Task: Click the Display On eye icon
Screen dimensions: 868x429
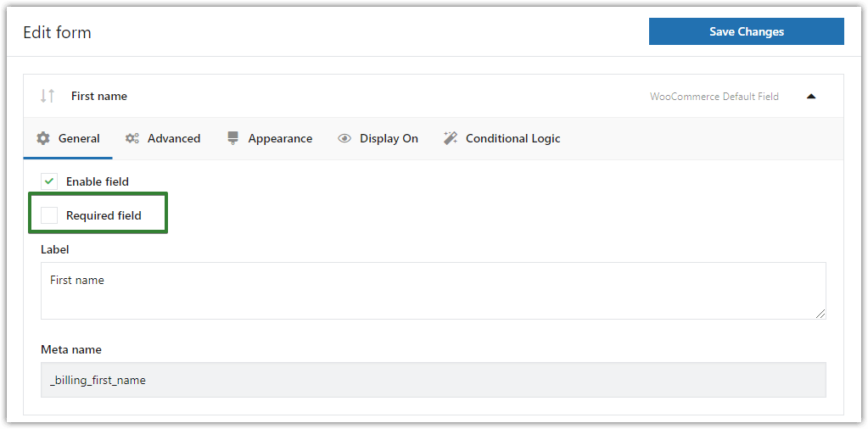Action: pyautogui.click(x=344, y=138)
